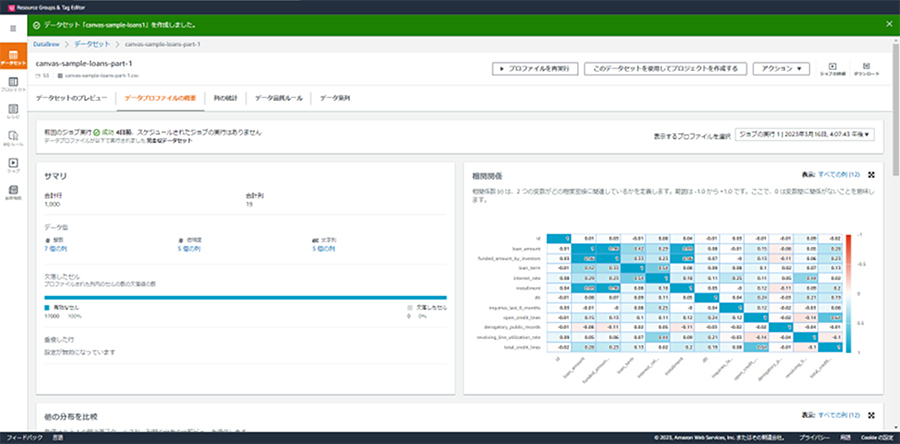
Task: Click the loan_amount row label in matrix
Action: coord(527,249)
